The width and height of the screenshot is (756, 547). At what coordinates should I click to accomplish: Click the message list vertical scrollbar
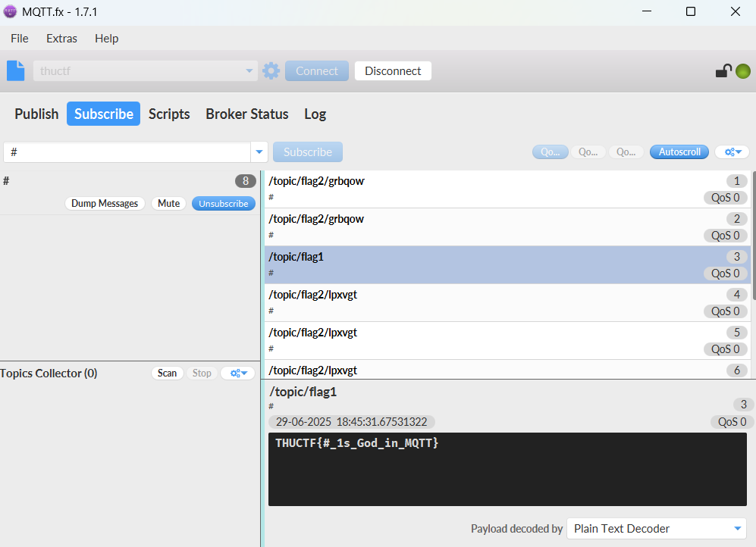click(753, 227)
